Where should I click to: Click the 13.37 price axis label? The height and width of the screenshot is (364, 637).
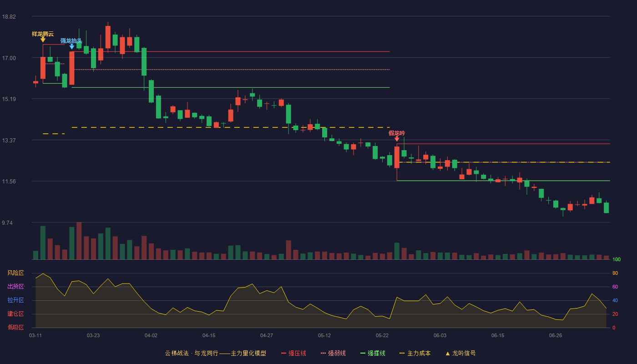9,140
